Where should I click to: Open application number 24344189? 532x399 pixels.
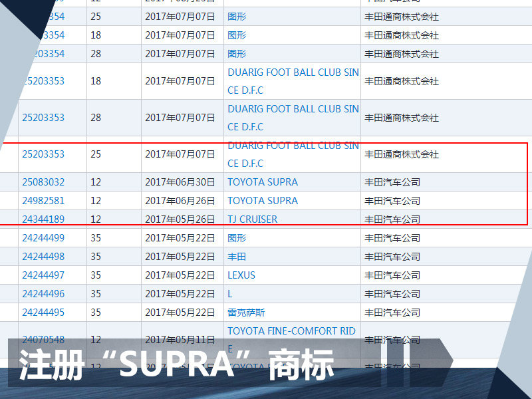pyautogui.click(x=43, y=219)
